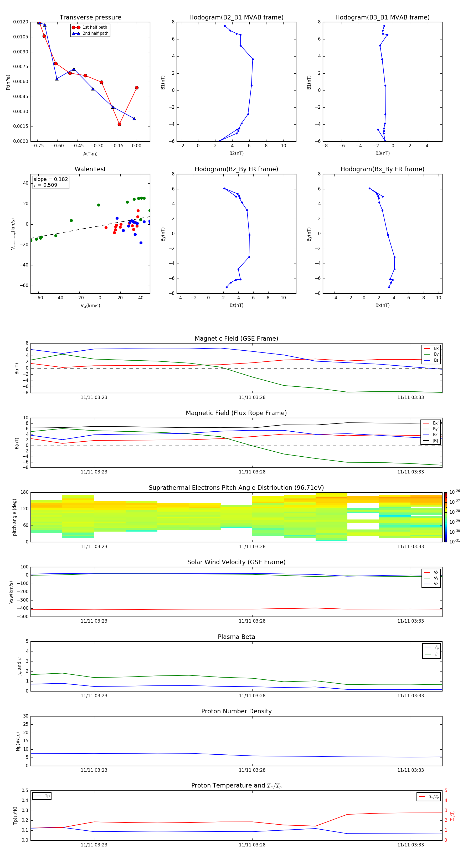Image resolution: width=473 pixels, height=868 pixels.
Task: Click the 'slope = 0.182' annotation
Action: (50, 179)
